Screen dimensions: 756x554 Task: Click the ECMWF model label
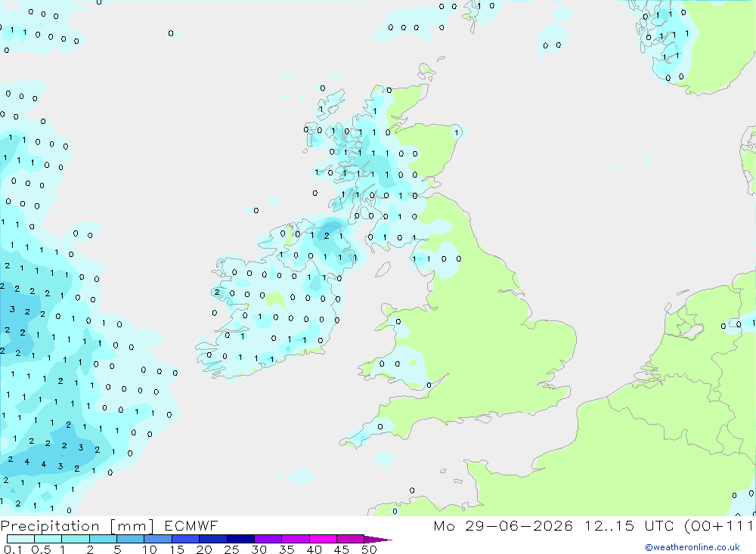[191, 525]
